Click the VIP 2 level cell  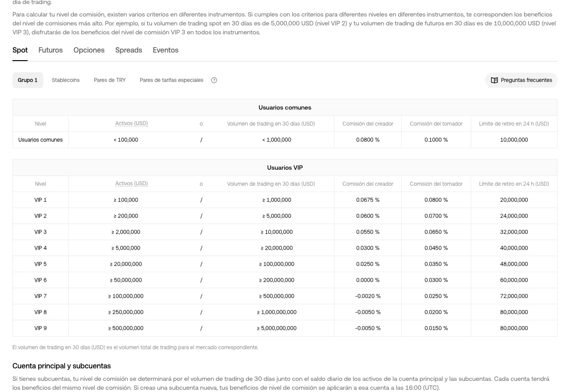pos(41,216)
